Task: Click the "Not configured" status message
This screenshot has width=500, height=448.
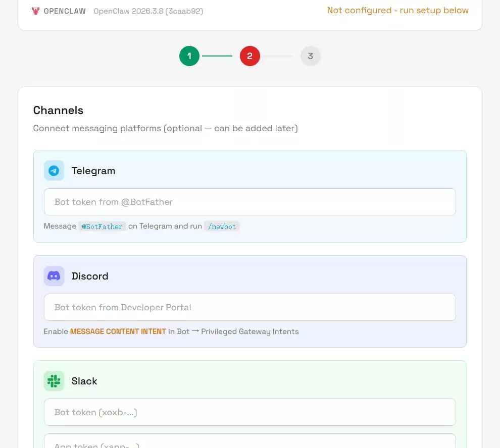Action: [397, 10]
